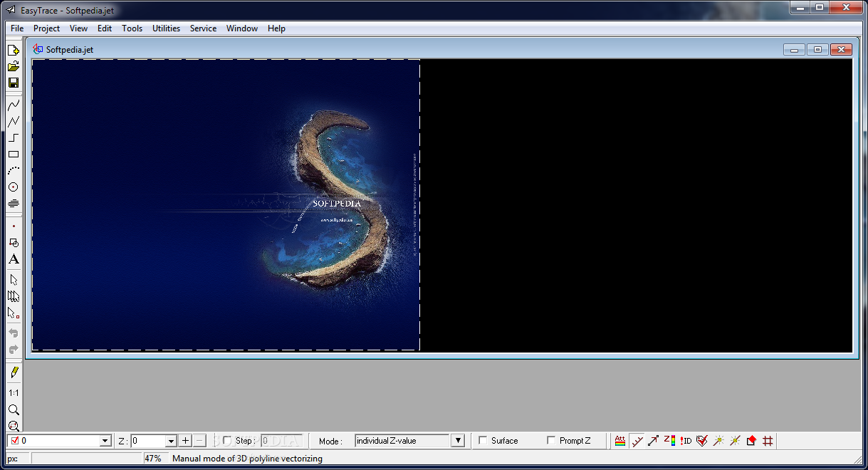This screenshot has height=470, width=868.
Task: Select the orthogonal step line tool
Action: click(x=14, y=137)
